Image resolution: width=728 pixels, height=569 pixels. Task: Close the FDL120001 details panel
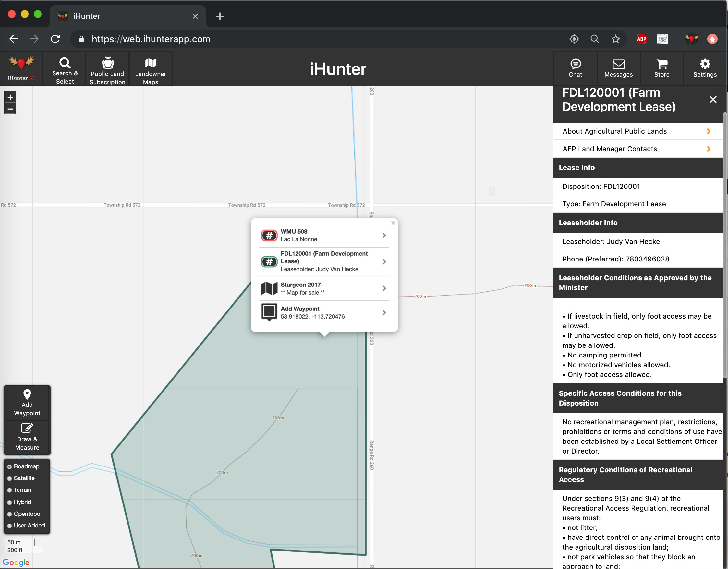click(x=713, y=99)
